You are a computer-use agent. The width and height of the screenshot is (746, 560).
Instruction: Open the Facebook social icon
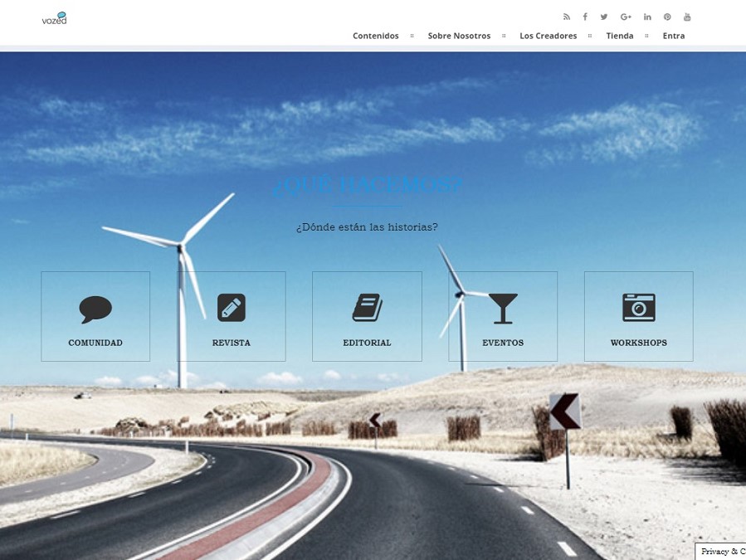[x=585, y=17]
